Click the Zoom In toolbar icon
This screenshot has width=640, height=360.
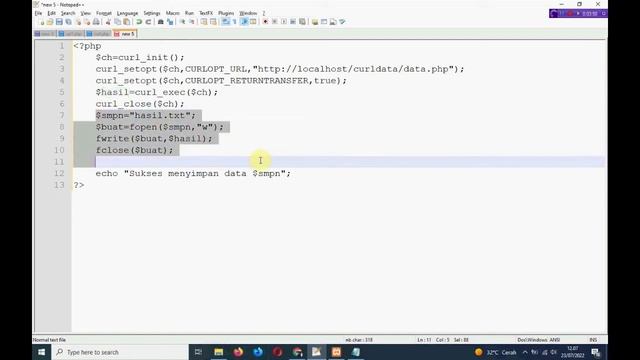point(182,22)
